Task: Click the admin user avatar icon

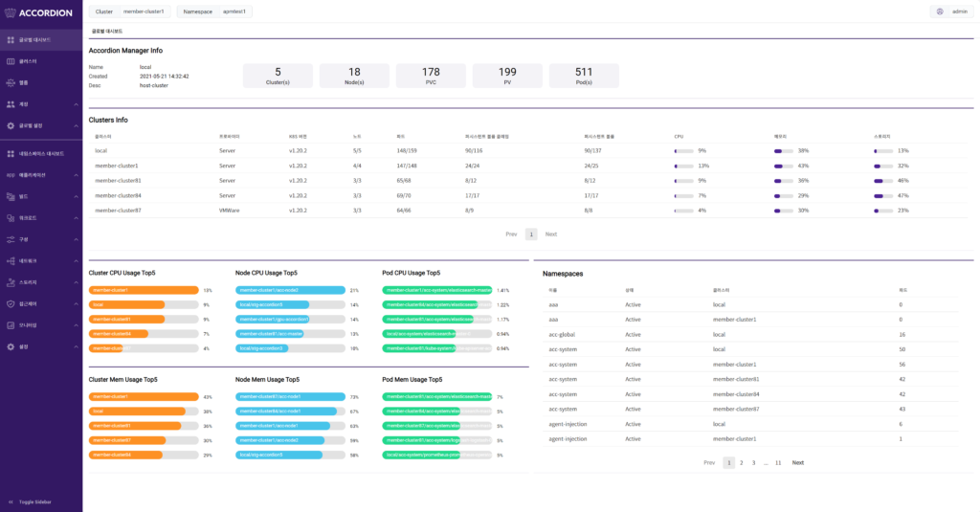Action: point(940,11)
